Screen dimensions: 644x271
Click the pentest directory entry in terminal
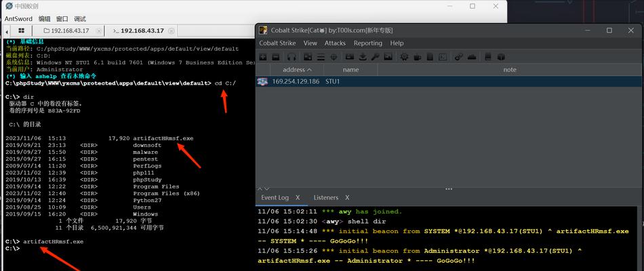(x=145, y=159)
